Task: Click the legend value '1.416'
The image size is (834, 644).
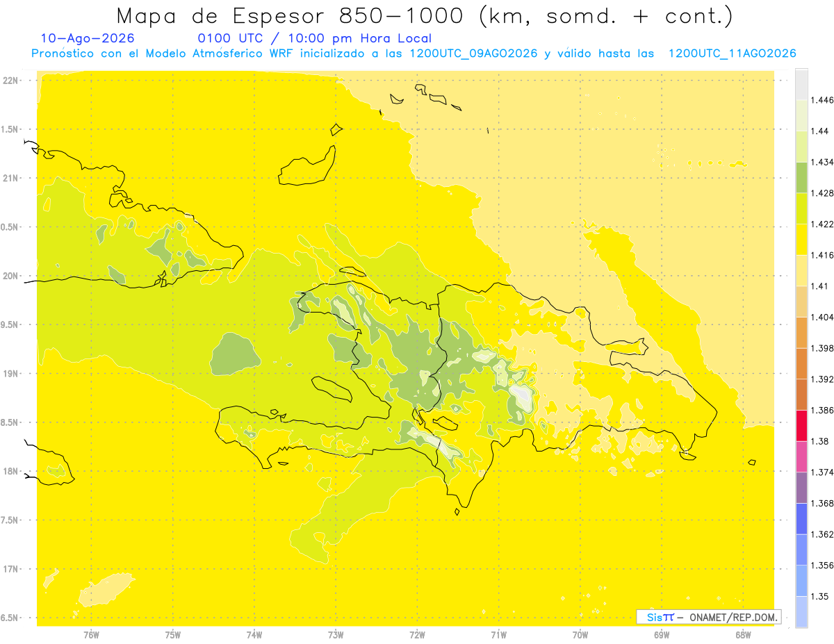Action: pos(822,255)
